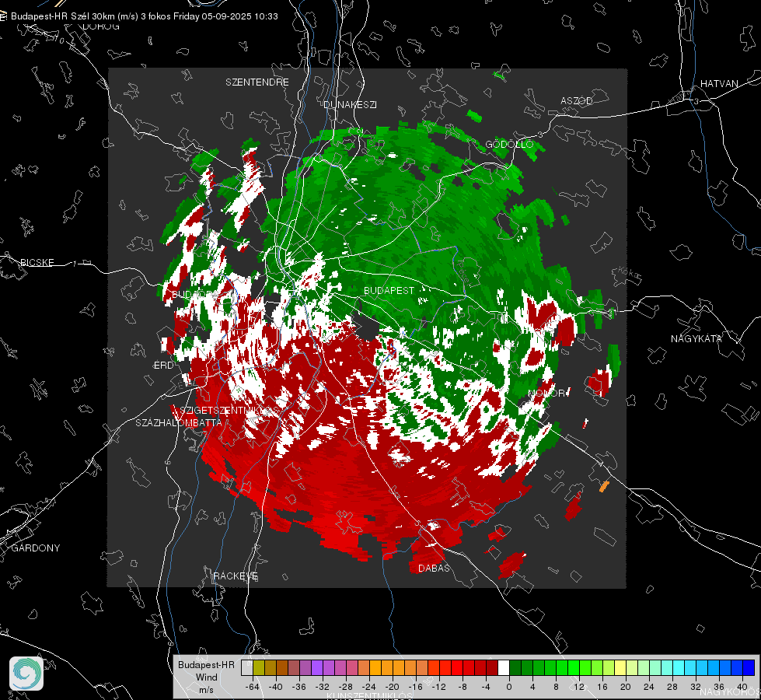Click the Kóka village label

click(x=629, y=273)
